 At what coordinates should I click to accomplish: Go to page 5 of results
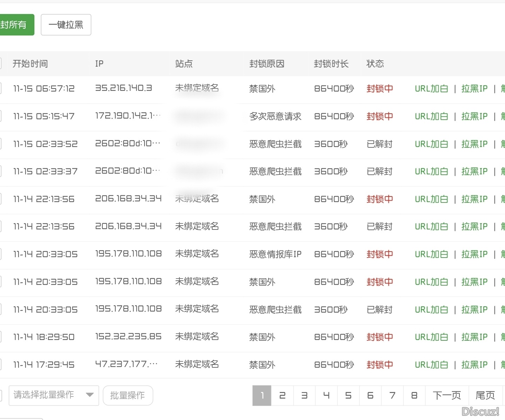(x=348, y=395)
